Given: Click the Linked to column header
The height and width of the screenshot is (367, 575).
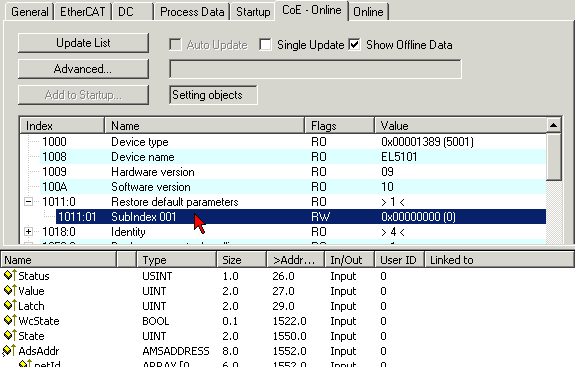Looking at the screenshot, I should (499, 260).
